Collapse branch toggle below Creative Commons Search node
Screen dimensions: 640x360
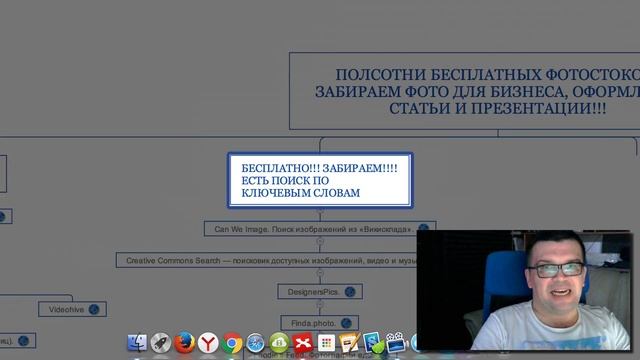click(x=320, y=273)
